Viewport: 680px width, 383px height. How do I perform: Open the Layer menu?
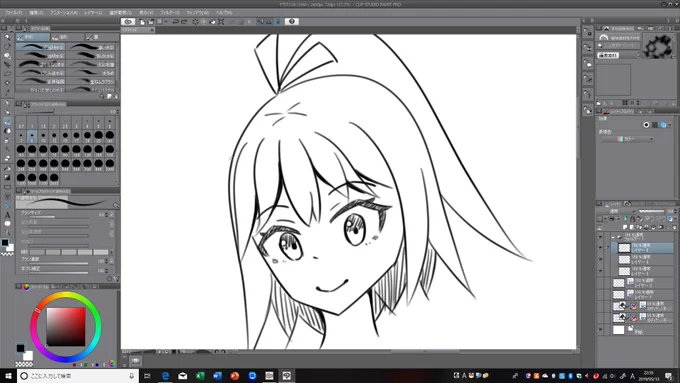pos(93,13)
